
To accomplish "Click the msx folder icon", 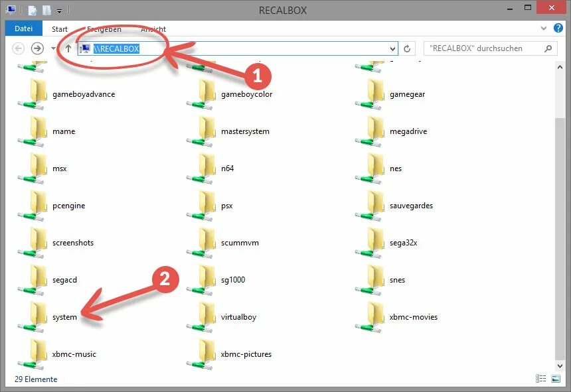I will tap(33, 168).
